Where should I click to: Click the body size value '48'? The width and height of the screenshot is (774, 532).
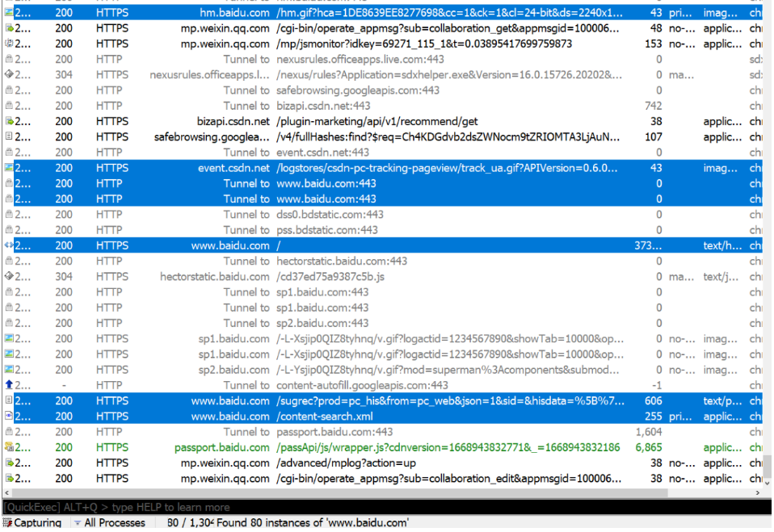coord(657,28)
